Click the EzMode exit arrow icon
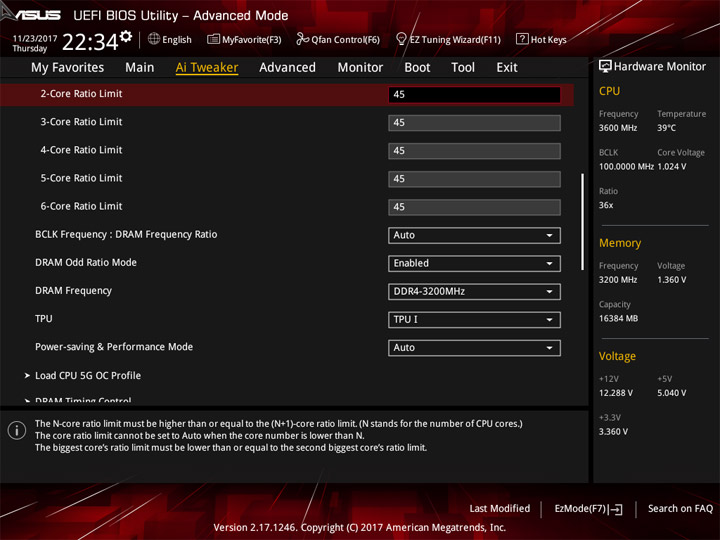Viewport: 720px width, 540px height. click(x=616, y=509)
